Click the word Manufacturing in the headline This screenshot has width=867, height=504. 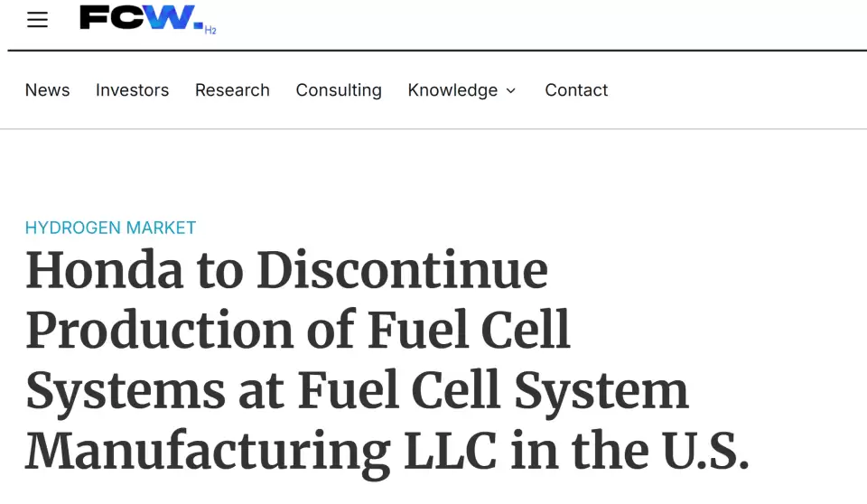coord(208,451)
